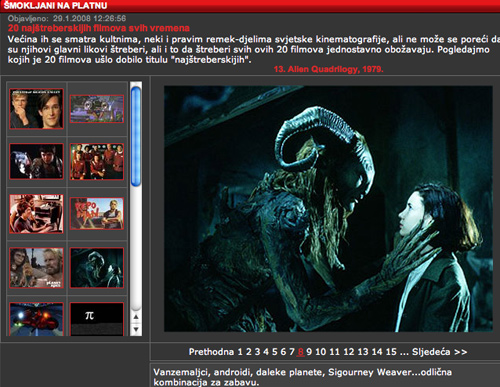
Task: Click the gallery scrollbar up arrow
Action: [x=136, y=317]
